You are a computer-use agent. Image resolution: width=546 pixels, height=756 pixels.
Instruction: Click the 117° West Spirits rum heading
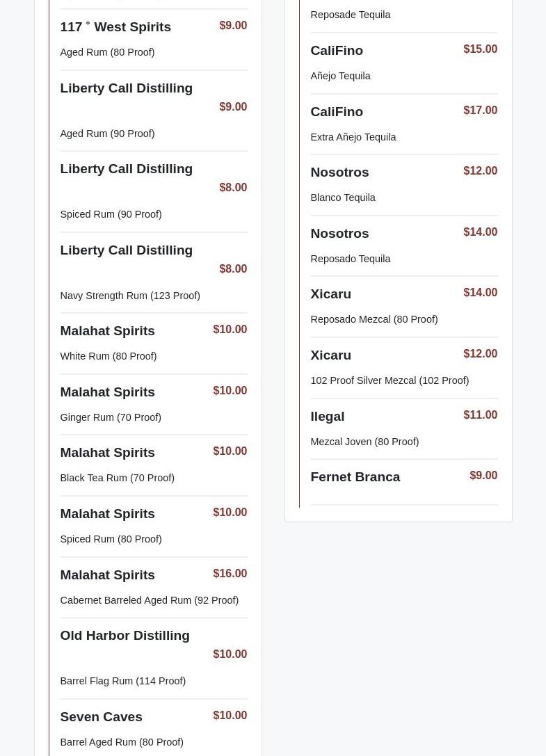[x=115, y=27]
